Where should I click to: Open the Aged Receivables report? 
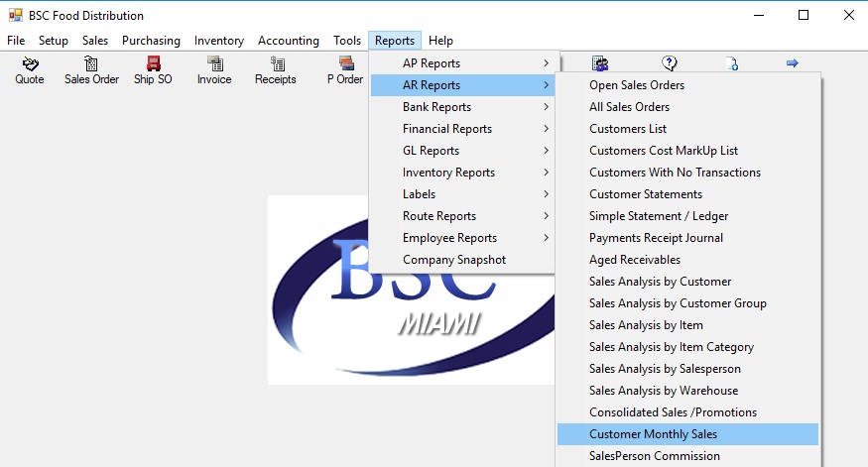click(x=687, y=260)
